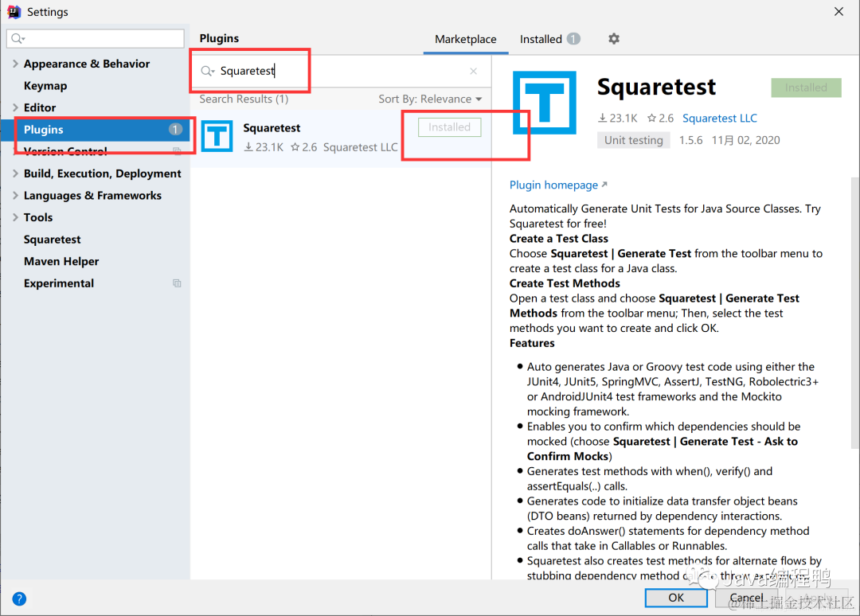Click the Plugins update count badge
Image resolution: width=860 pixels, height=616 pixels.
(175, 130)
